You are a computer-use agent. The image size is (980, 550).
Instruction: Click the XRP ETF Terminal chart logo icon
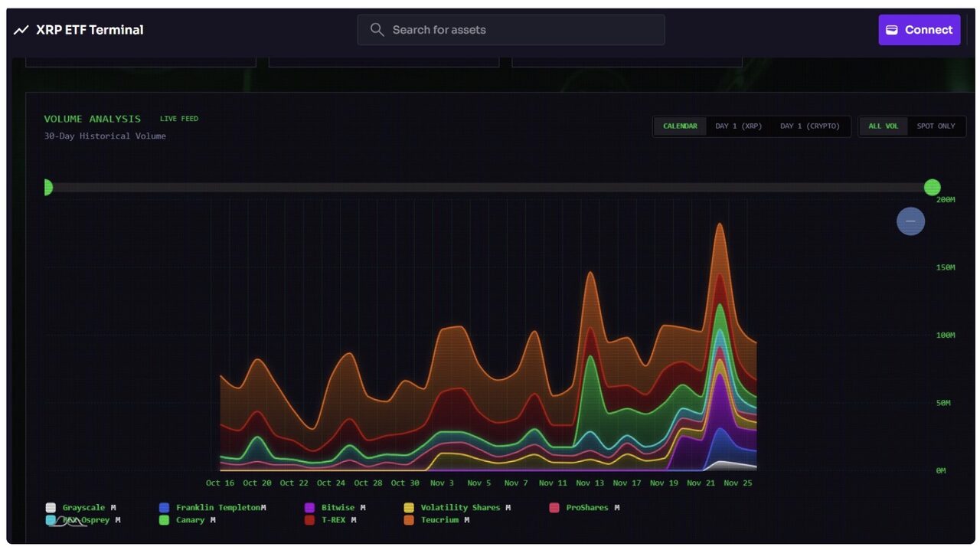coord(21,30)
